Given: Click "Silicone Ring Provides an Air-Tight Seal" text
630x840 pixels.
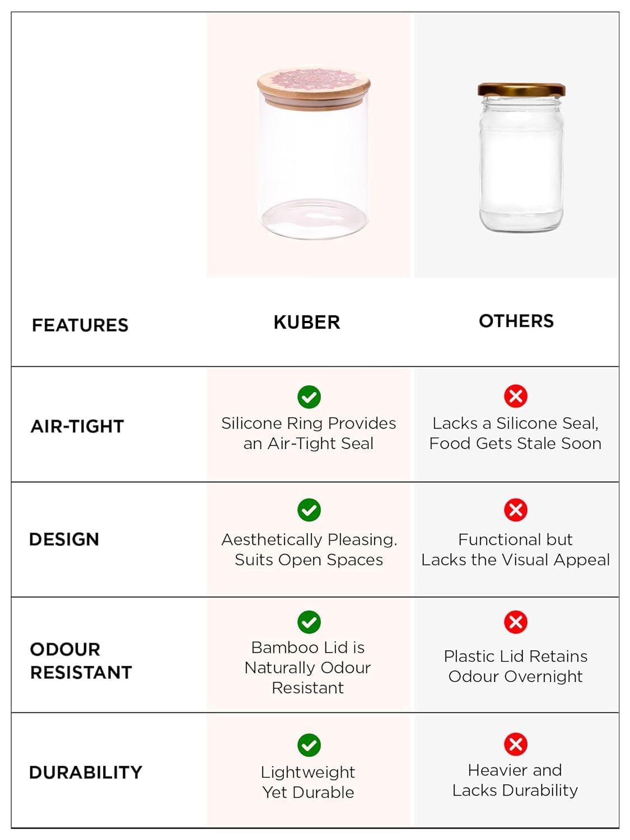Looking at the screenshot, I should (x=309, y=433).
